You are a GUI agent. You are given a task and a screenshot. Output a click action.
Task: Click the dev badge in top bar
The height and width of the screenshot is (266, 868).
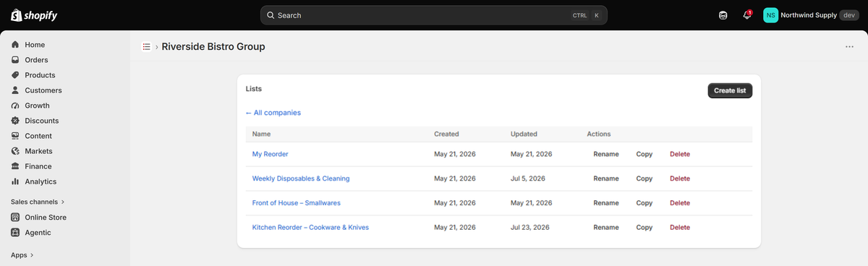coord(849,15)
